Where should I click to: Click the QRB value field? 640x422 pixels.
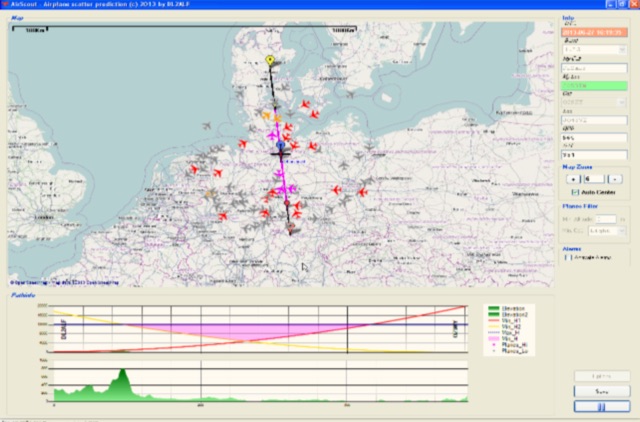(594, 138)
